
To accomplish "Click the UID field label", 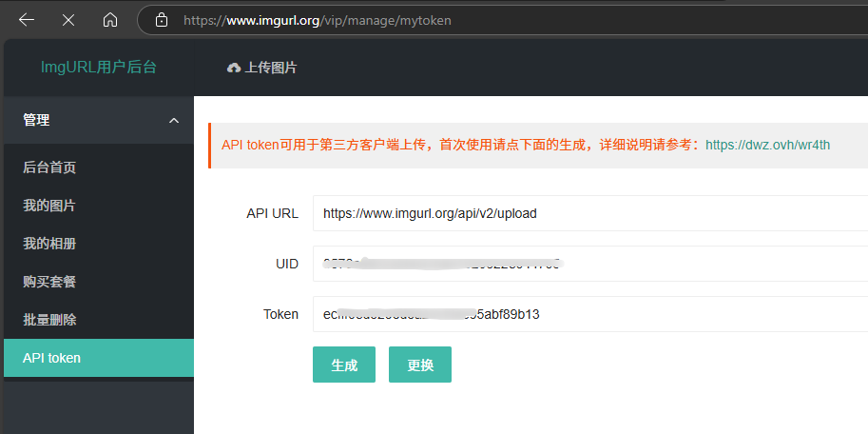I will coord(287,264).
